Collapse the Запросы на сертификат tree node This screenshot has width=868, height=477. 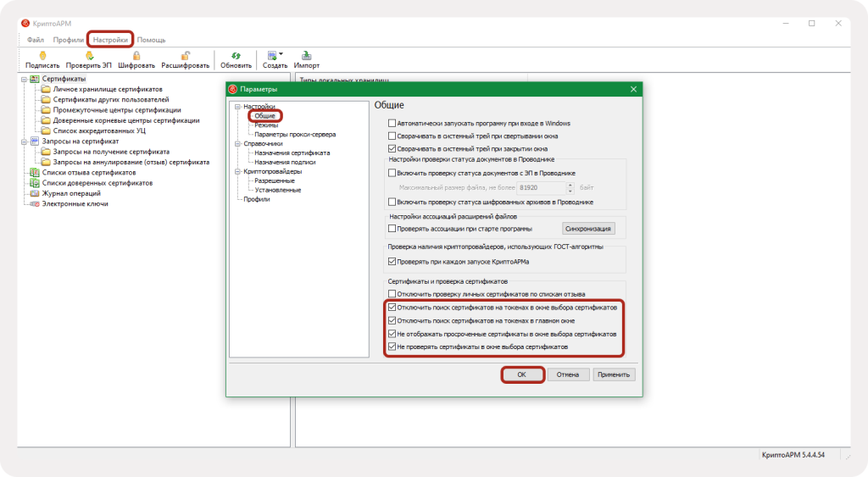(25, 141)
